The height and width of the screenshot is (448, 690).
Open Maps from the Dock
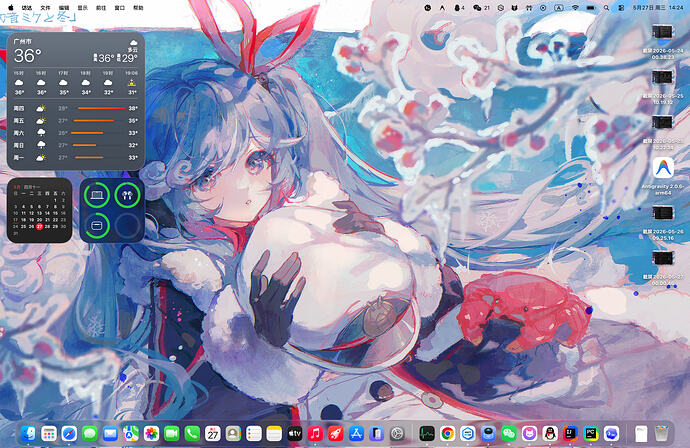click(x=131, y=434)
